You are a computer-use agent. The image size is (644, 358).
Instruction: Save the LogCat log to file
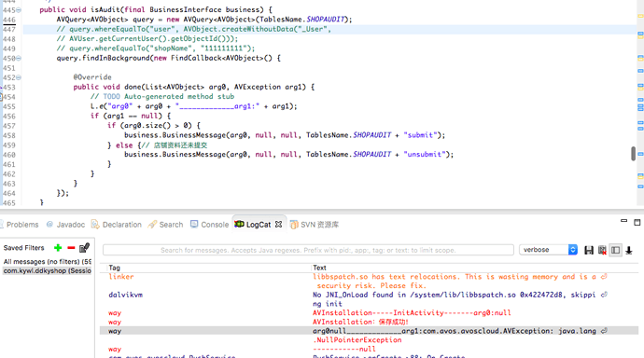[589, 250]
